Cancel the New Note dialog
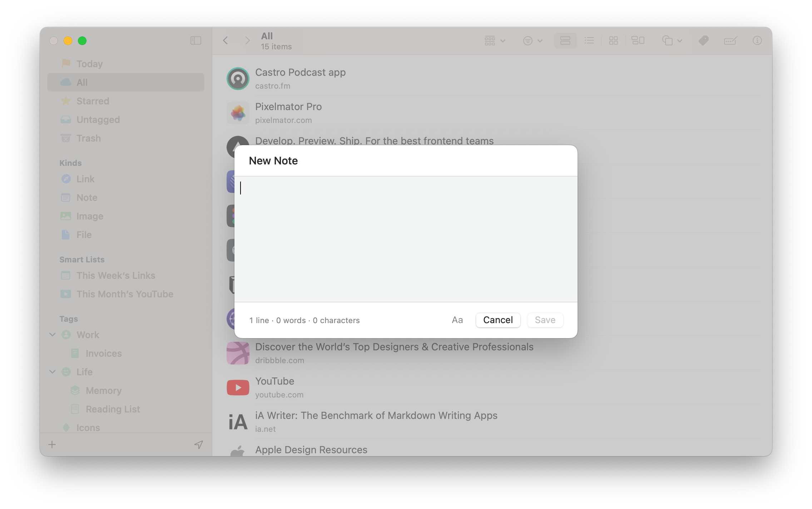The image size is (812, 509). [x=498, y=320]
